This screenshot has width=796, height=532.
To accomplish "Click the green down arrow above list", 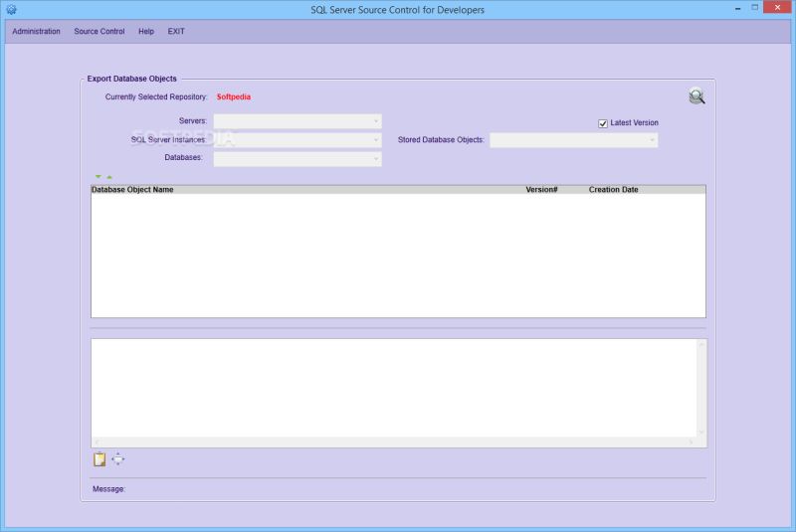I will (x=99, y=176).
